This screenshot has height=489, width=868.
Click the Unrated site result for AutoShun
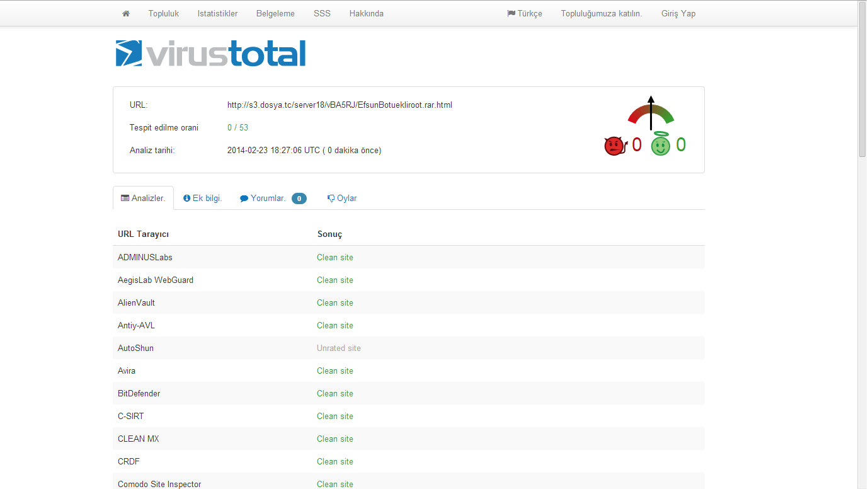tap(339, 348)
